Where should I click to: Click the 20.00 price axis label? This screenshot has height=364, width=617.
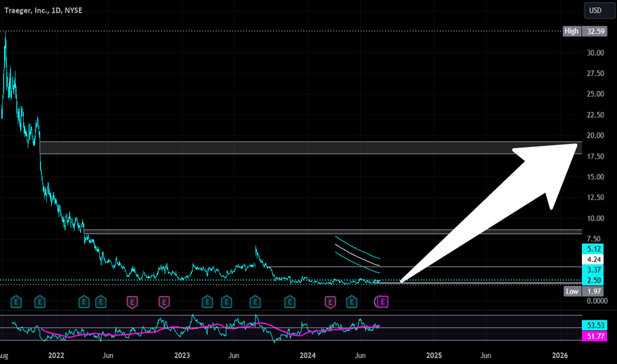coord(595,136)
